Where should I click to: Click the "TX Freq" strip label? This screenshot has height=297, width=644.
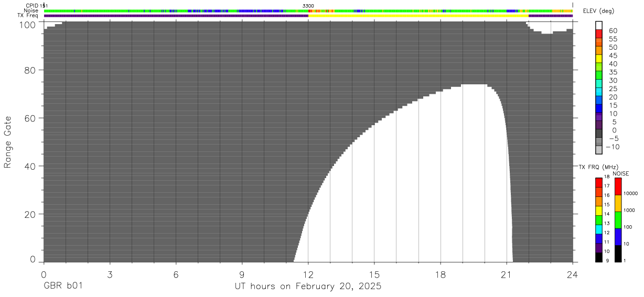28,15
